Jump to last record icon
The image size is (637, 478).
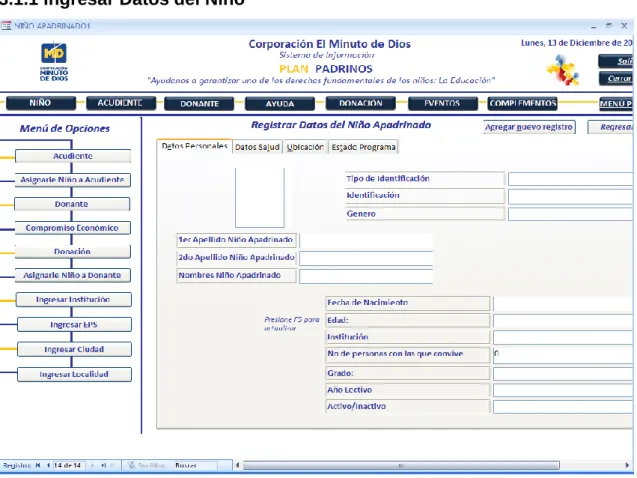pos(104,465)
